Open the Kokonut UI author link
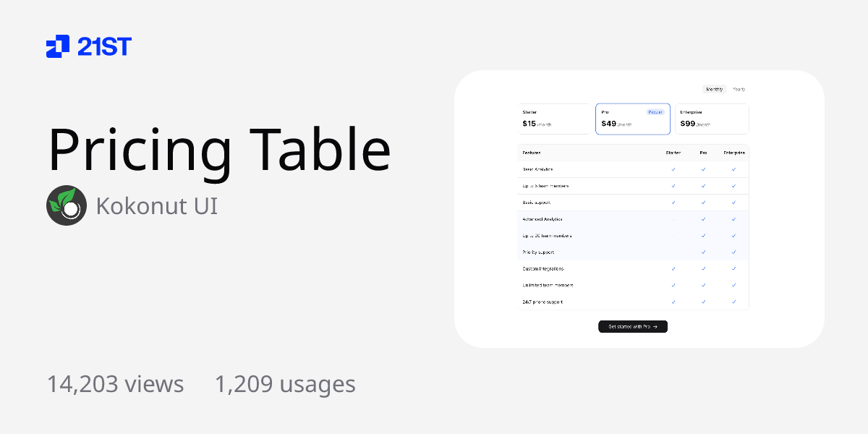868x434 pixels. click(x=156, y=205)
